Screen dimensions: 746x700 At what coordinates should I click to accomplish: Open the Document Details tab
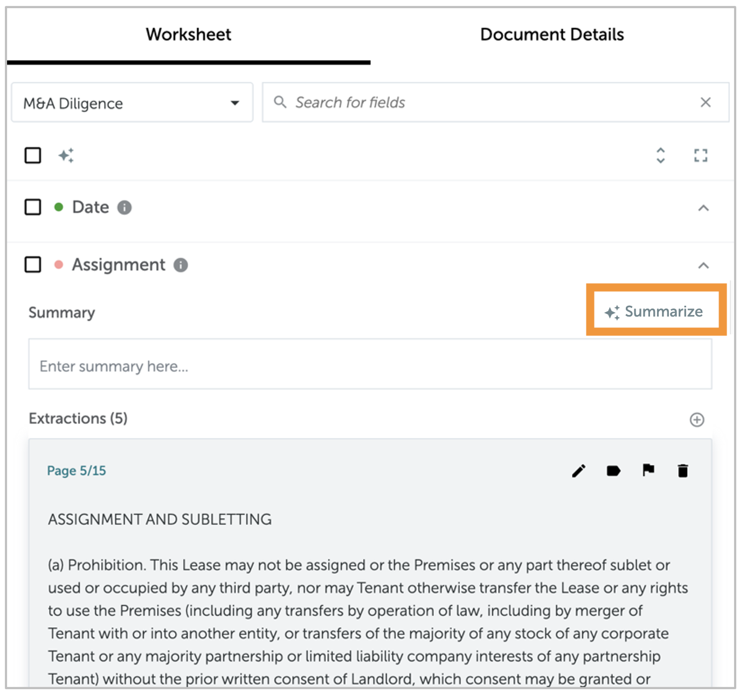(x=552, y=35)
